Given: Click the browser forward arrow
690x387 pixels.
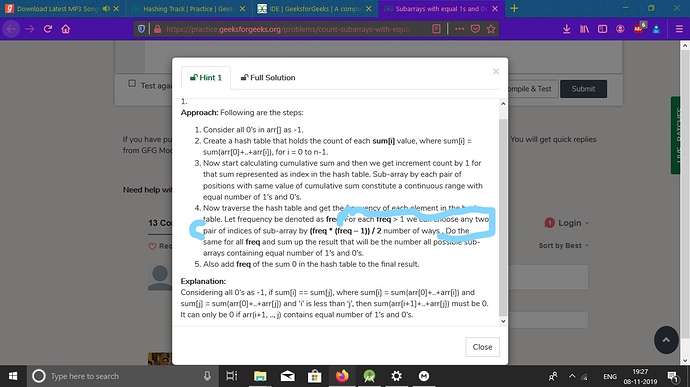Looking at the screenshot, I should click(29, 29).
